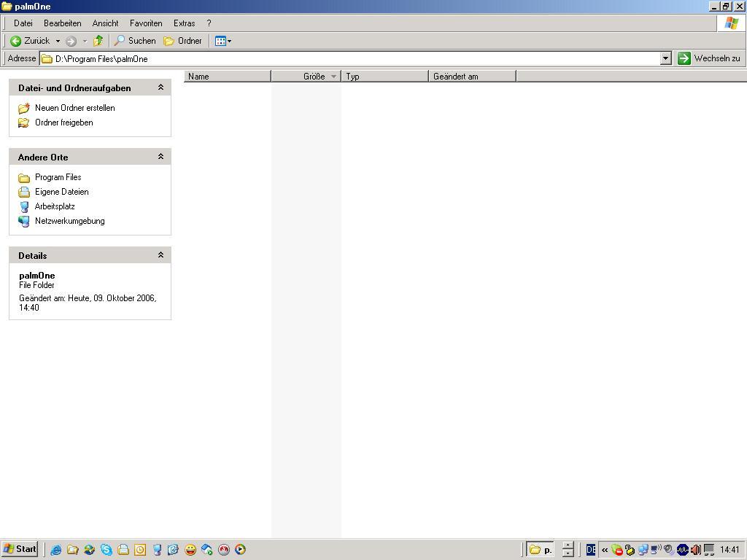Click the clock icon in quick launch
Viewport: 747px width, 560px height.
click(140, 550)
